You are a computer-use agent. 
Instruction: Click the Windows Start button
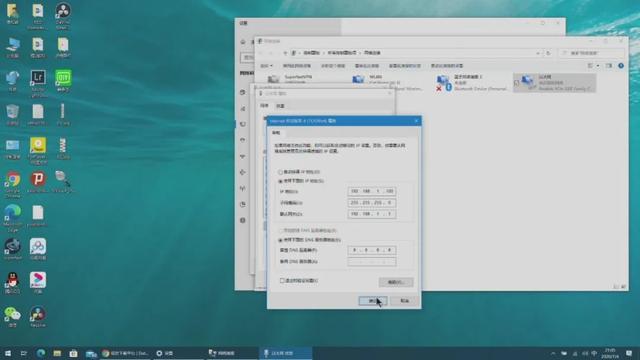point(8,353)
